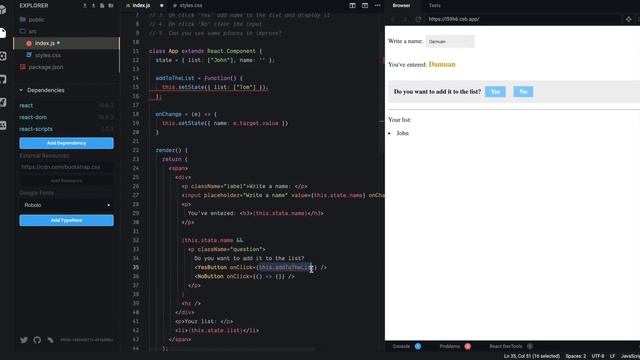Click the Ln 35, Col 51 status entry

coord(531,356)
